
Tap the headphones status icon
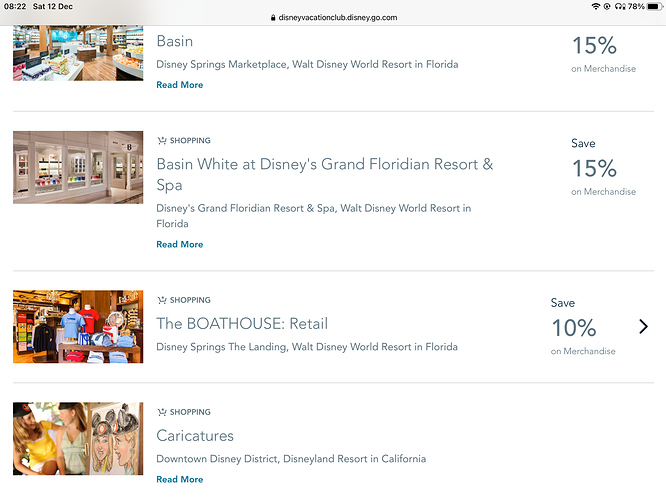coord(620,6)
